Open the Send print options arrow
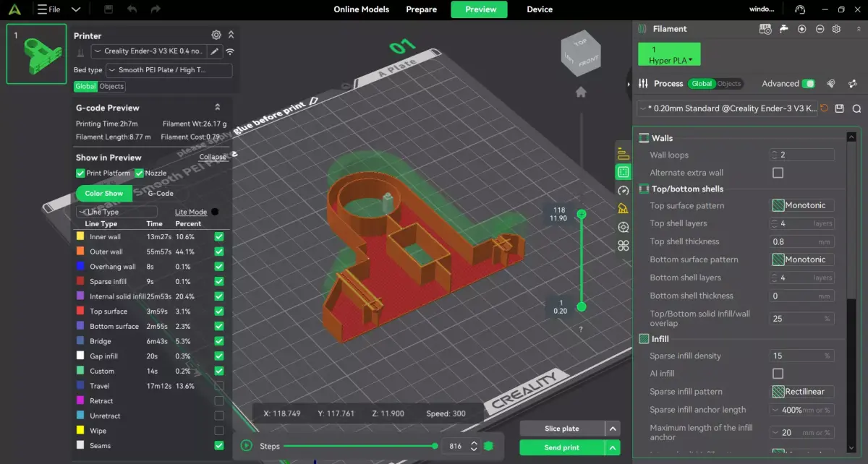 coord(613,447)
